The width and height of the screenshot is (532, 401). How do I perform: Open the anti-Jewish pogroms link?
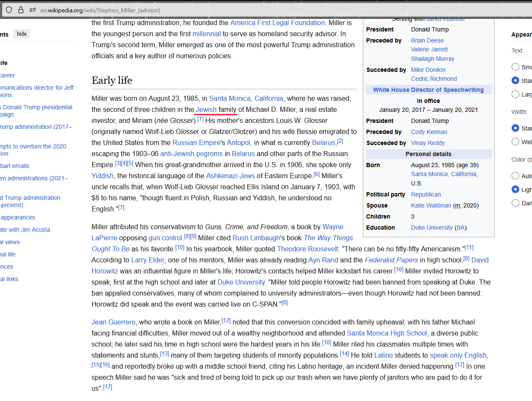191,154
